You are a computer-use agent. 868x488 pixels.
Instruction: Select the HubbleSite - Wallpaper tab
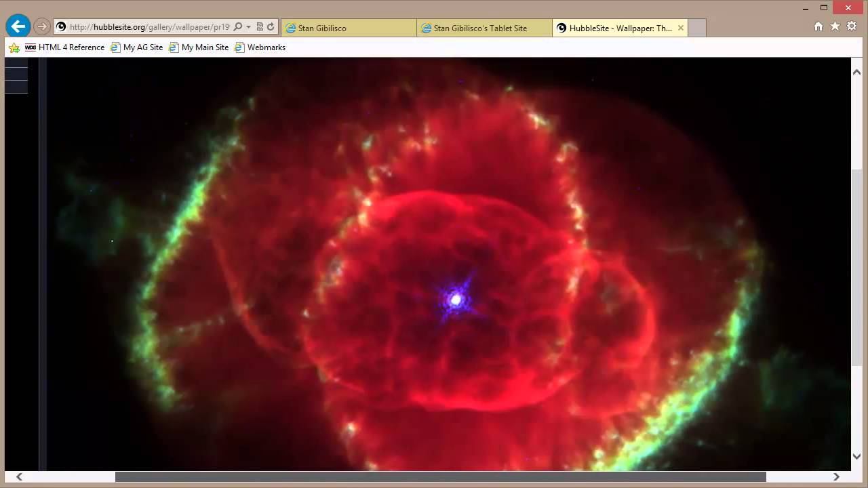620,28
